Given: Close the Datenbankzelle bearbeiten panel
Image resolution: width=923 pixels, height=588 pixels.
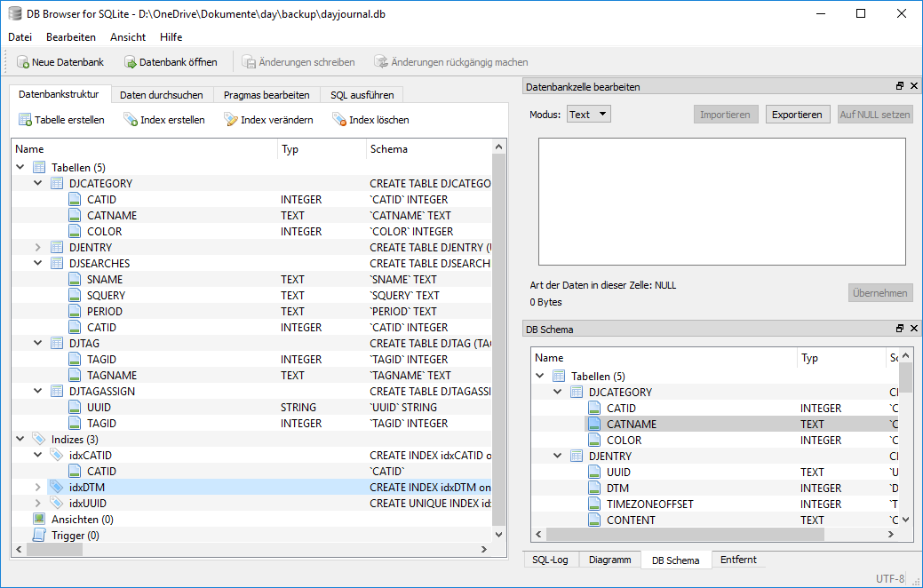Looking at the screenshot, I should pos(914,86).
